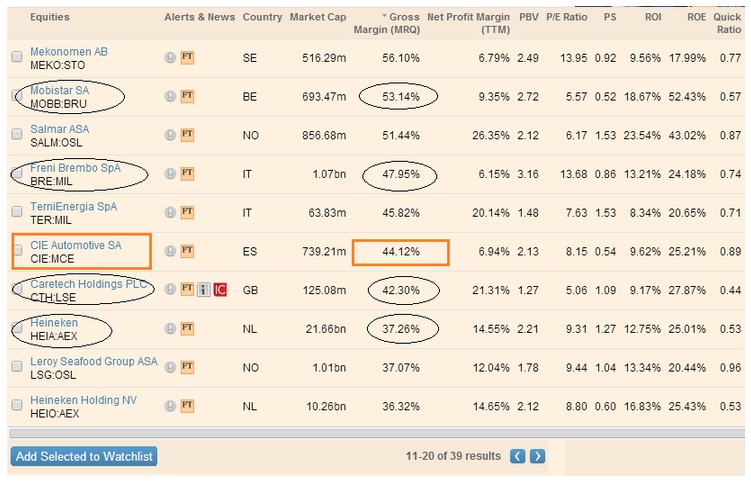This screenshot has width=751, height=483.
Task: Open Freni Brembo SpA equity link
Action: tap(75, 168)
